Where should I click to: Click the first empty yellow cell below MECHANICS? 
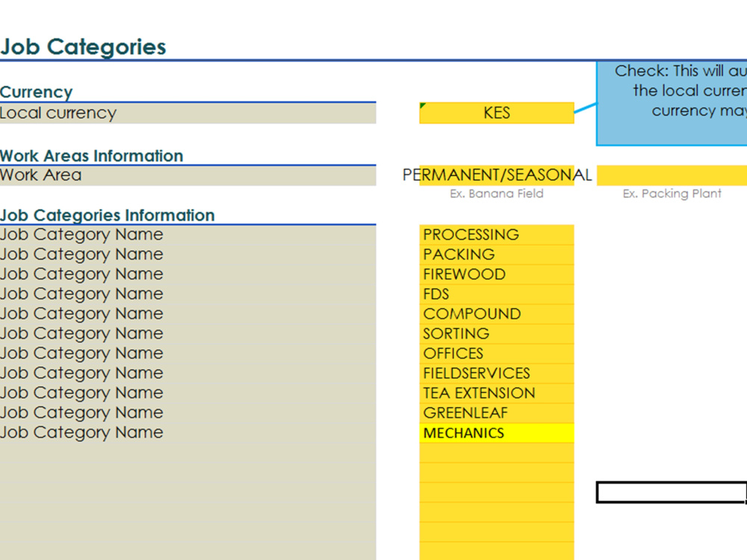point(497,453)
